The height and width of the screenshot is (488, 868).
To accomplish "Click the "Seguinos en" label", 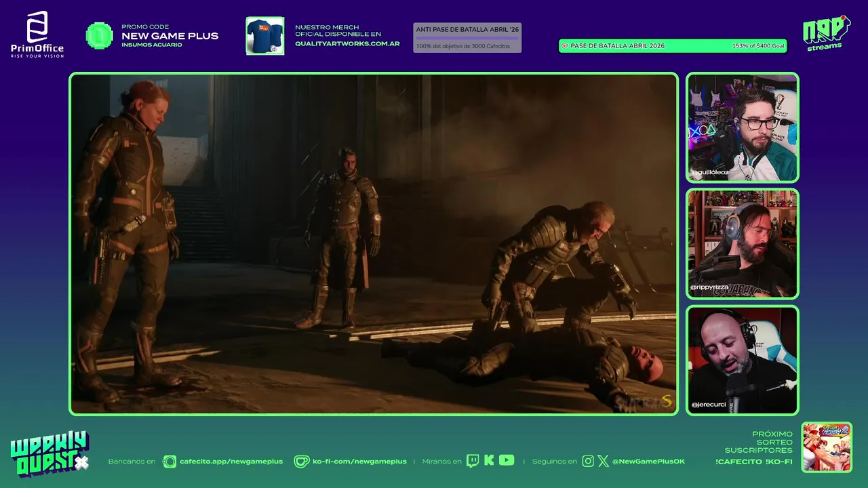I will pyautogui.click(x=555, y=462).
